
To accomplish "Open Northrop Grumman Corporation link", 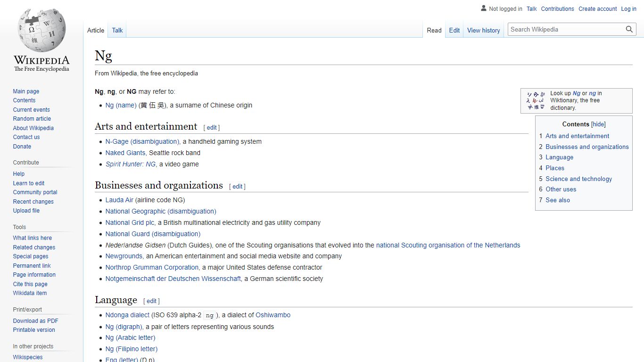I will pos(152,268).
